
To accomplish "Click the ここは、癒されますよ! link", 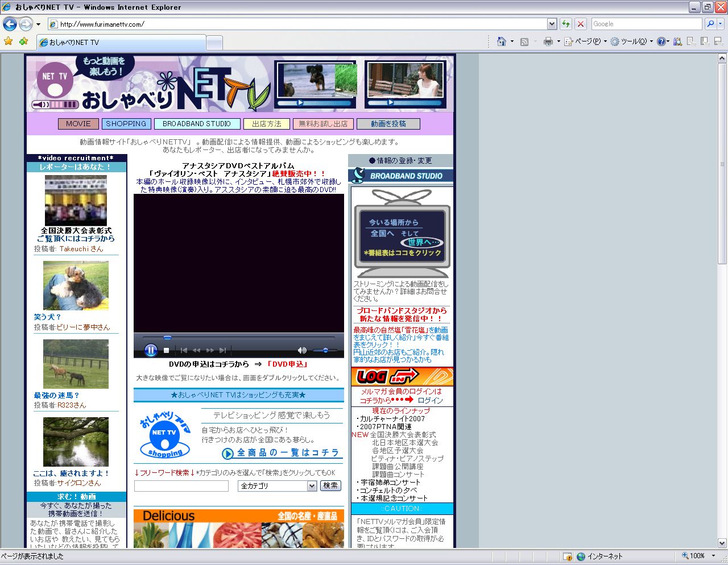I will [71, 473].
